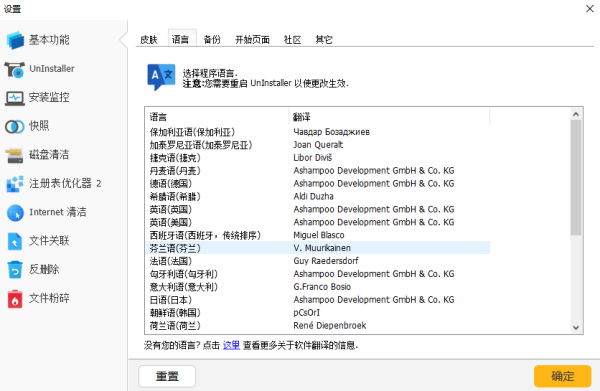The height and width of the screenshot is (391, 600).
Task: Select 朝鲜语(韩国) language row
Action: click(318, 313)
